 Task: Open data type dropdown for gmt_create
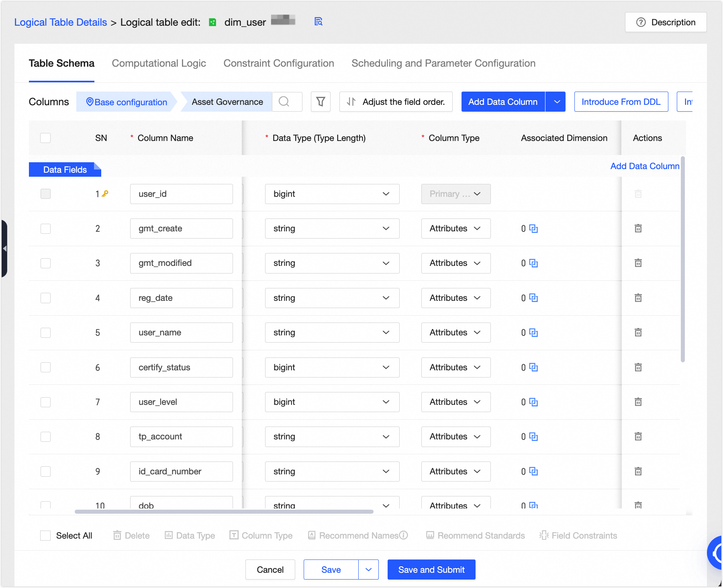[332, 229]
